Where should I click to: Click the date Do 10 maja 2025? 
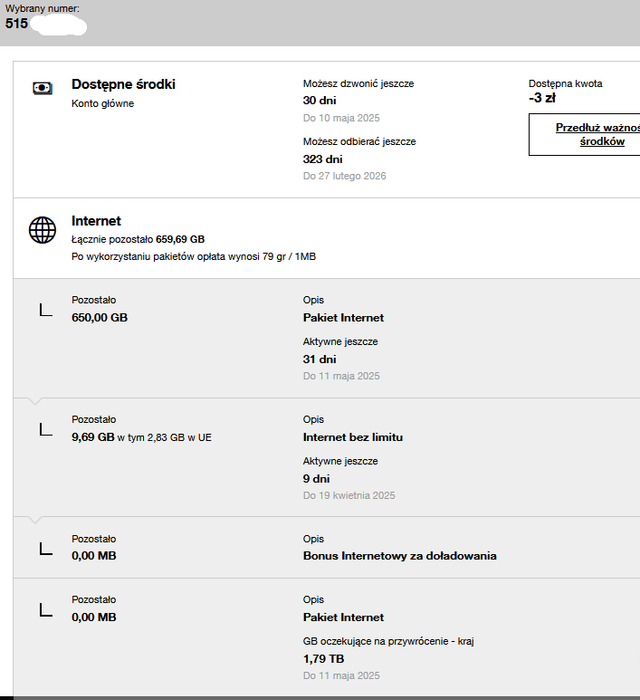pyautogui.click(x=340, y=118)
